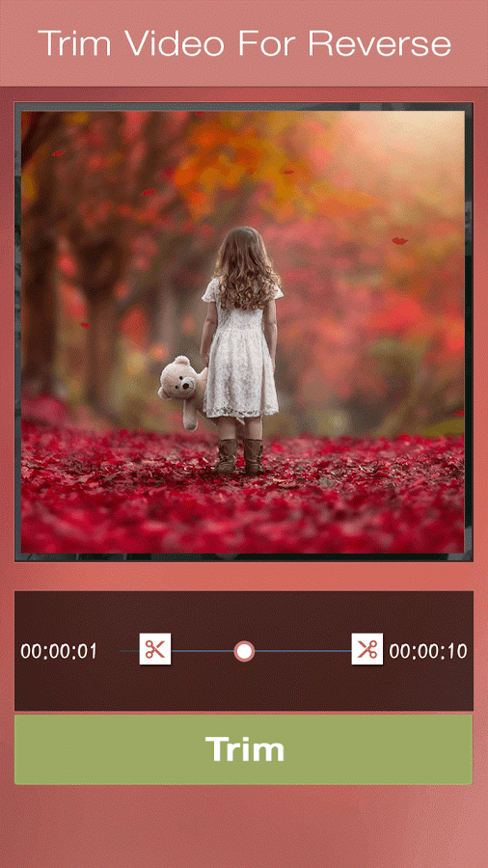Viewport: 488px width, 868px height.
Task: Click the dark timeline panel above the slider
Action: [x=243, y=611]
